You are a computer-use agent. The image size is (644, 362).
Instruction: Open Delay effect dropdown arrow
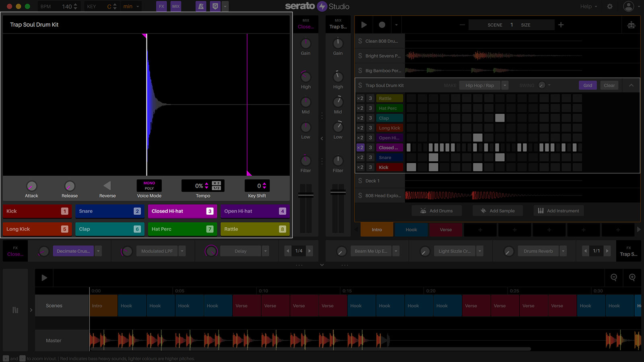(266, 251)
